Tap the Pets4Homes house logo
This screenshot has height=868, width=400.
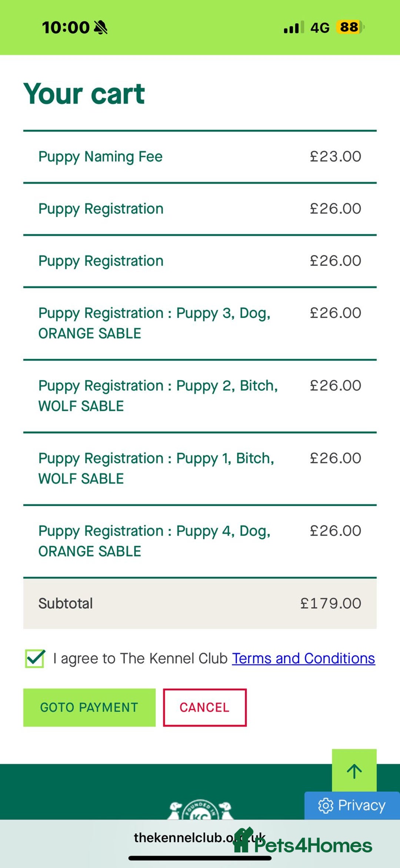pos(243,841)
